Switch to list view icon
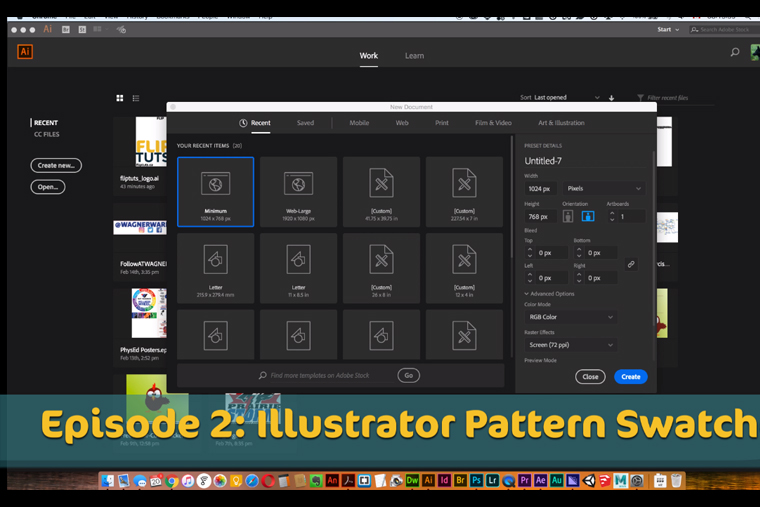 coord(136,98)
